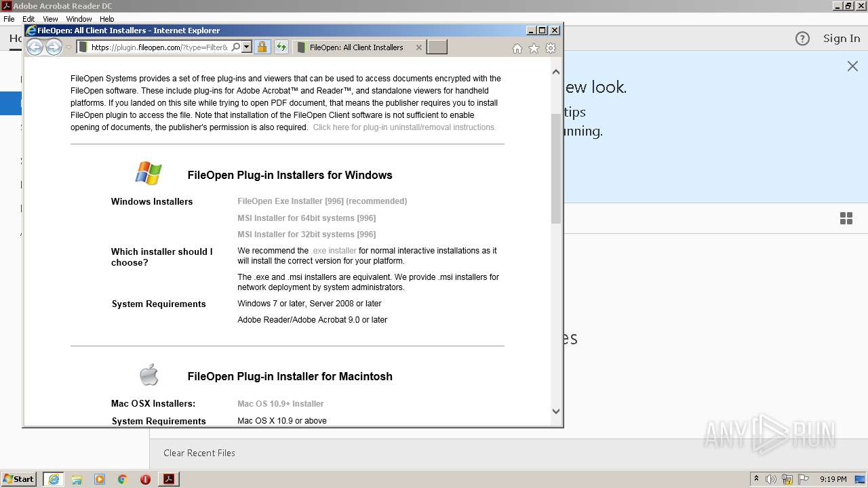
Task: Launch Google Chrome from taskbar
Action: coord(123,479)
